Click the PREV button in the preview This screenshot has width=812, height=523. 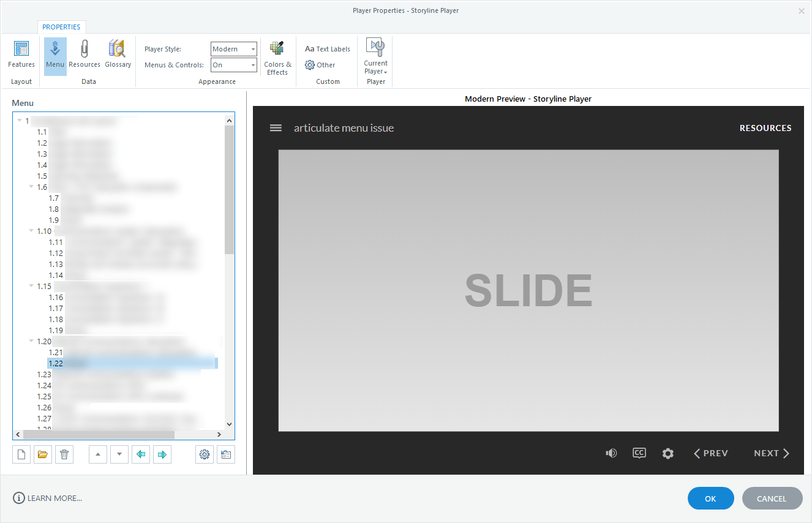point(711,453)
